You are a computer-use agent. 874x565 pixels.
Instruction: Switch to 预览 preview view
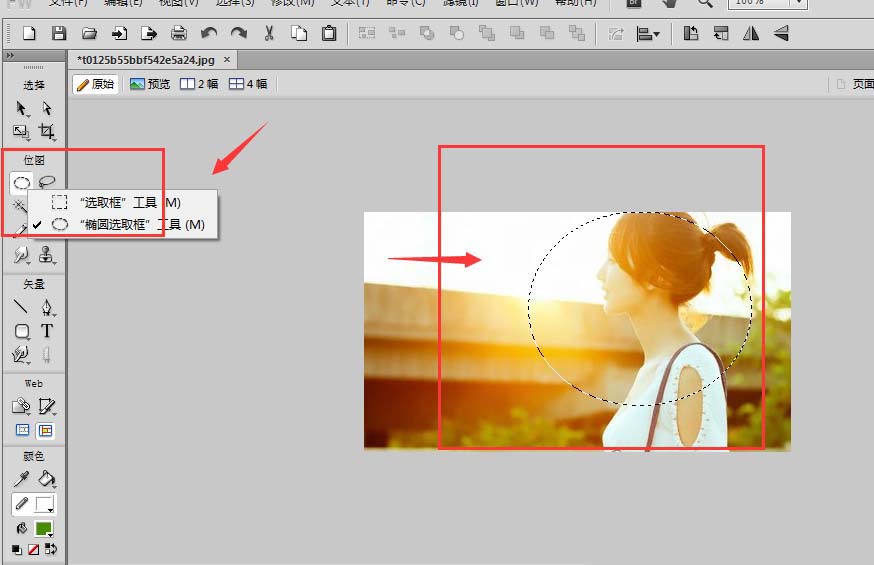[150, 84]
